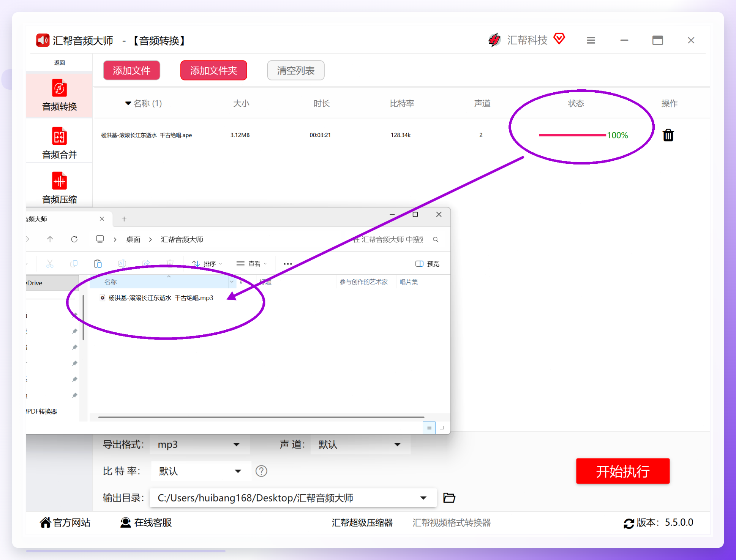Click the red heart VIP icon
Screen dimensions: 736x560
pyautogui.click(x=559, y=39)
